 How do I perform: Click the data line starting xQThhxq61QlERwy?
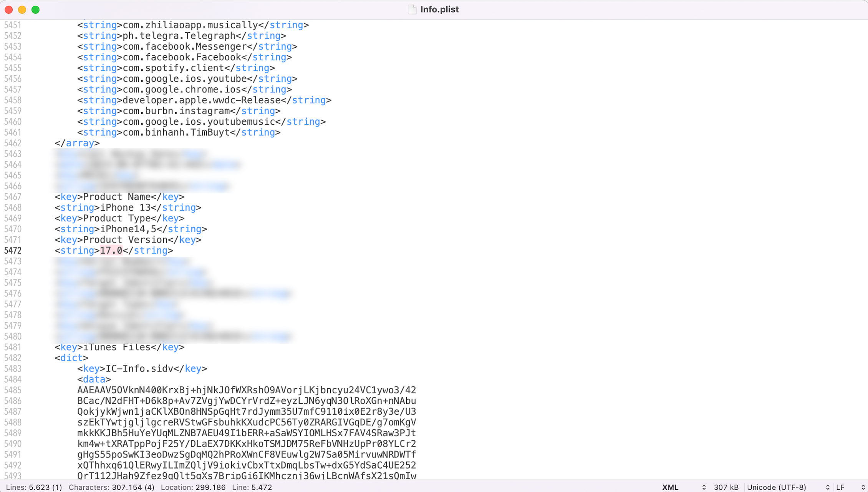coord(247,465)
